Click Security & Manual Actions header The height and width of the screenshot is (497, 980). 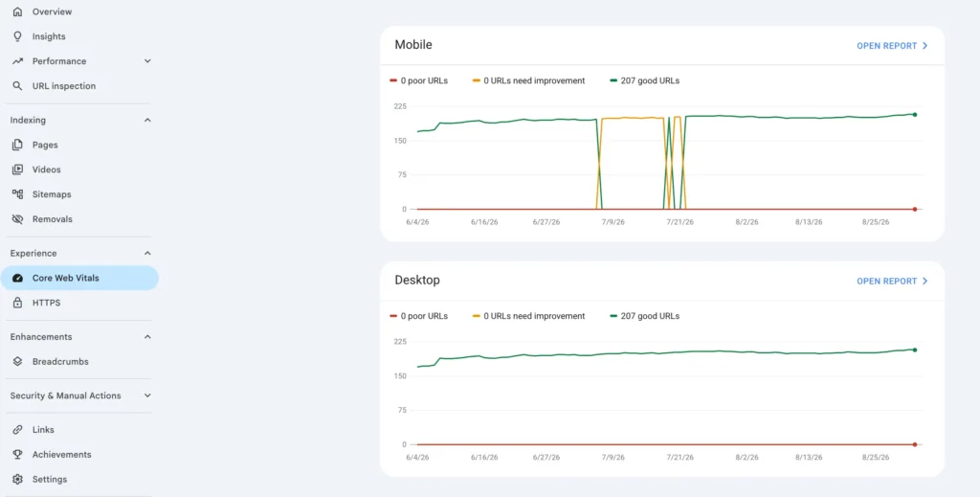[66, 395]
